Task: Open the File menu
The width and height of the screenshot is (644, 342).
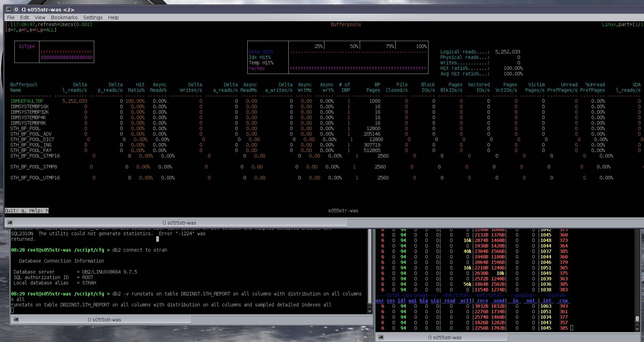Action: (11, 17)
